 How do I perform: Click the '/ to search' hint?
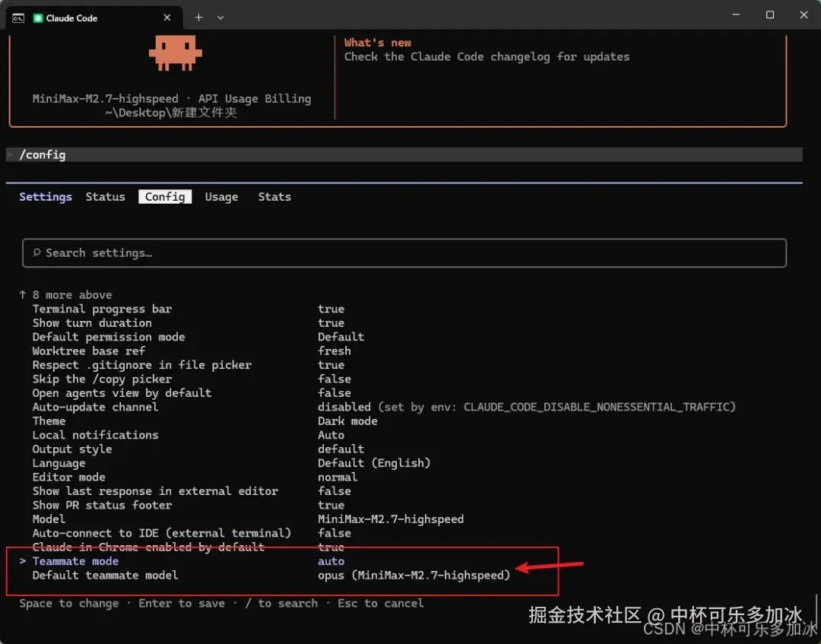[281, 603]
